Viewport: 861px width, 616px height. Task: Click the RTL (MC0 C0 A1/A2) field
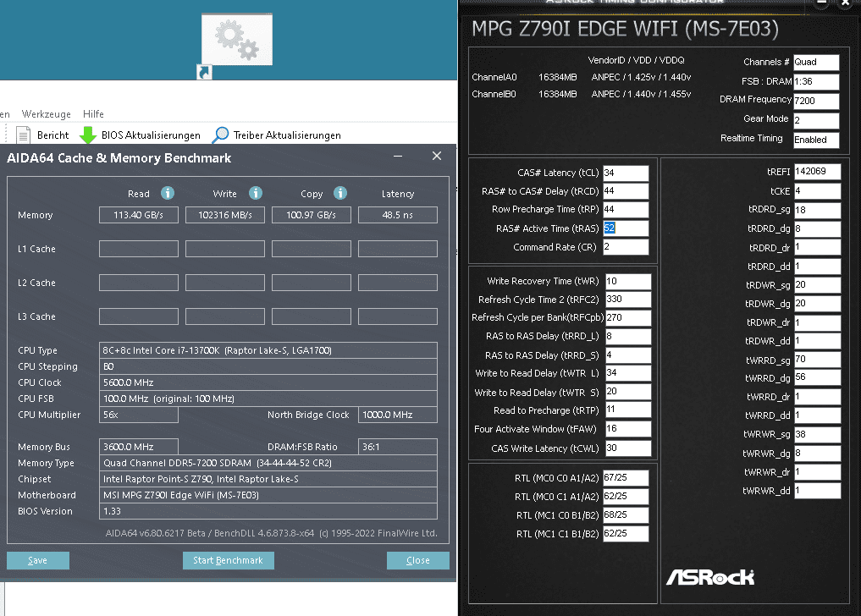pos(626,477)
